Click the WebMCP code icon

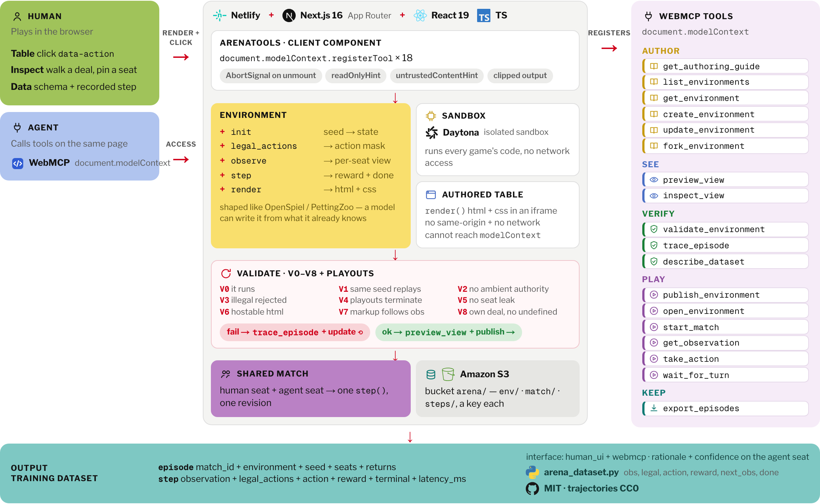click(18, 163)
